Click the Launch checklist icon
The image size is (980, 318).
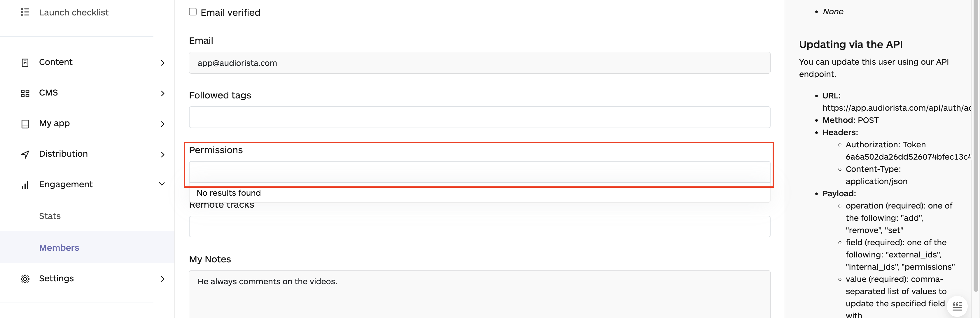(x=25, y=13)
